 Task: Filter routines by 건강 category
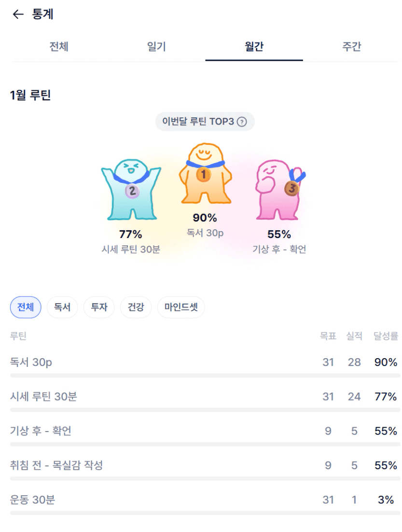136,307
